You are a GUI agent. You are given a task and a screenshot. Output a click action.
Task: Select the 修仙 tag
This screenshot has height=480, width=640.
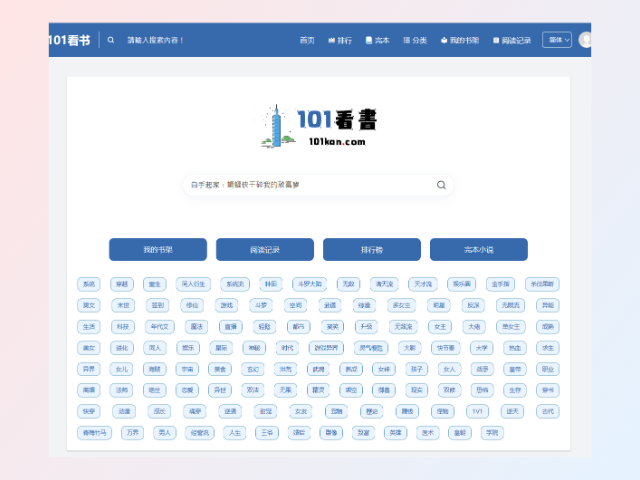pos(192,305)
